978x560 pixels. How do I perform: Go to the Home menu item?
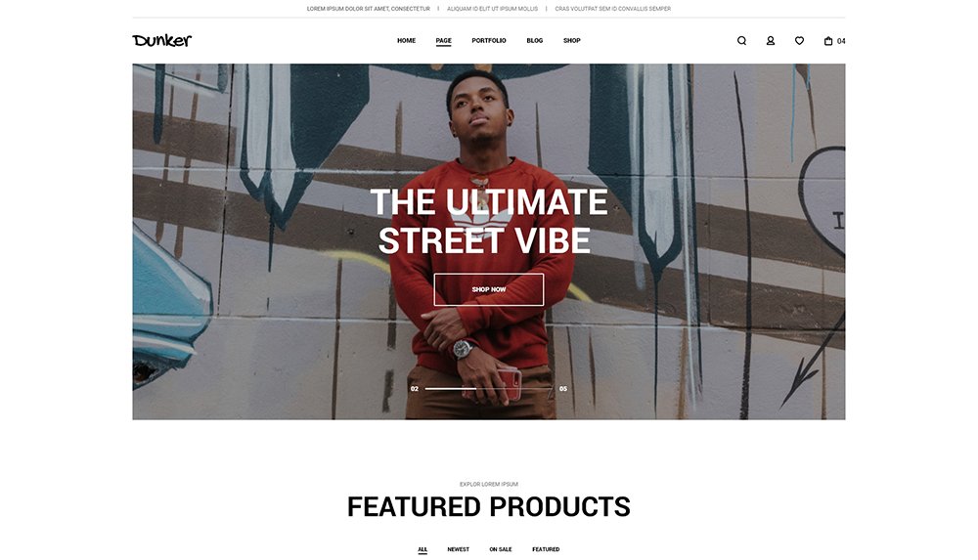click(x=406, y=40)
